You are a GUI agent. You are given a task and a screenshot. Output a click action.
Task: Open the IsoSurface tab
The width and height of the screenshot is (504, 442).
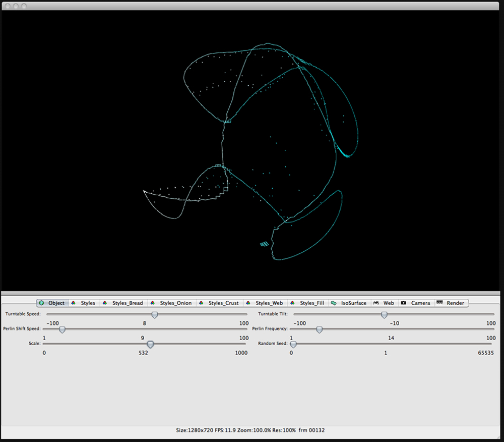350,303
